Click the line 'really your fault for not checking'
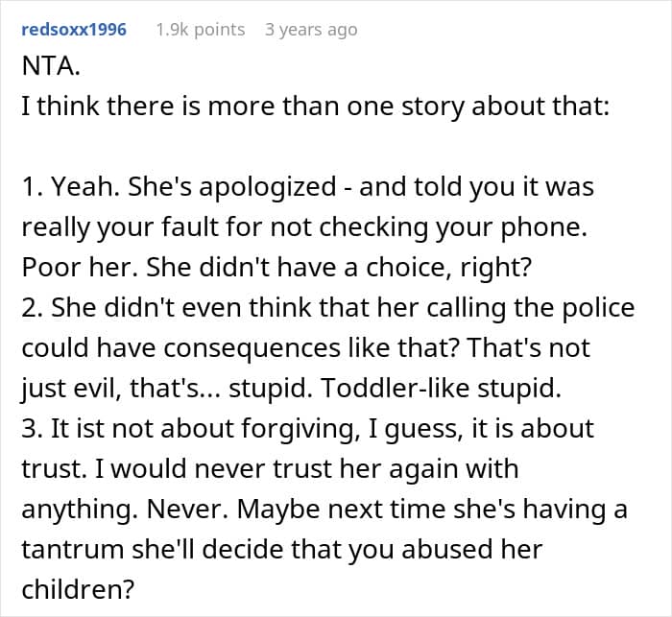 [x=304, y=227]
